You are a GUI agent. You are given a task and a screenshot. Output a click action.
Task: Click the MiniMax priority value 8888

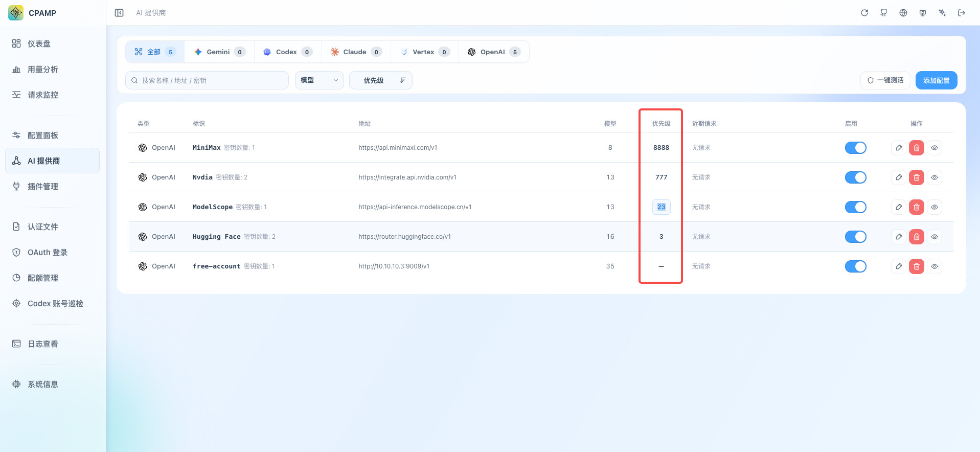[662, 148]
